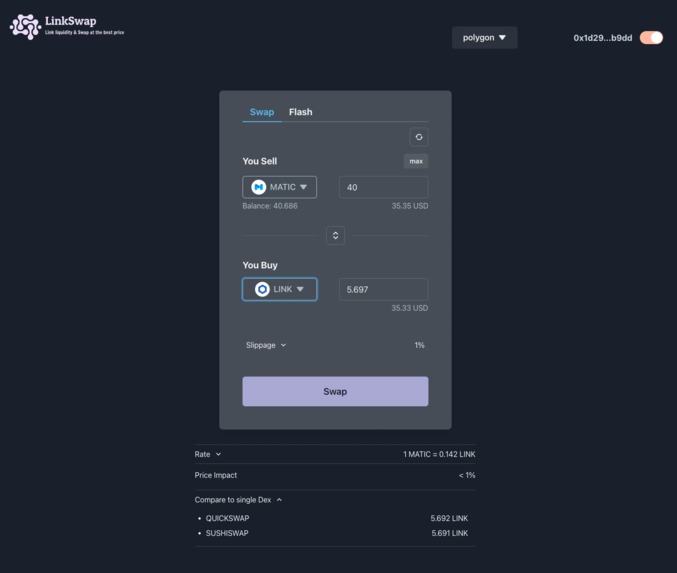Click the 1% slippage value
The width and height of the screenshot is (677, 573).
pyautogui.click(x=419, y=345)
